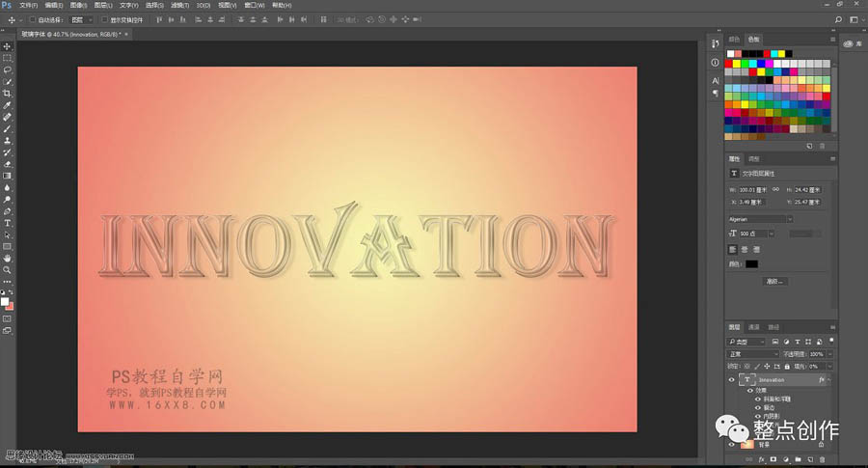Screen dimensions: 868x468
Task: Click the foreground color swatch in toolbox
Action: pyautogui.click(x=5, y=302)
